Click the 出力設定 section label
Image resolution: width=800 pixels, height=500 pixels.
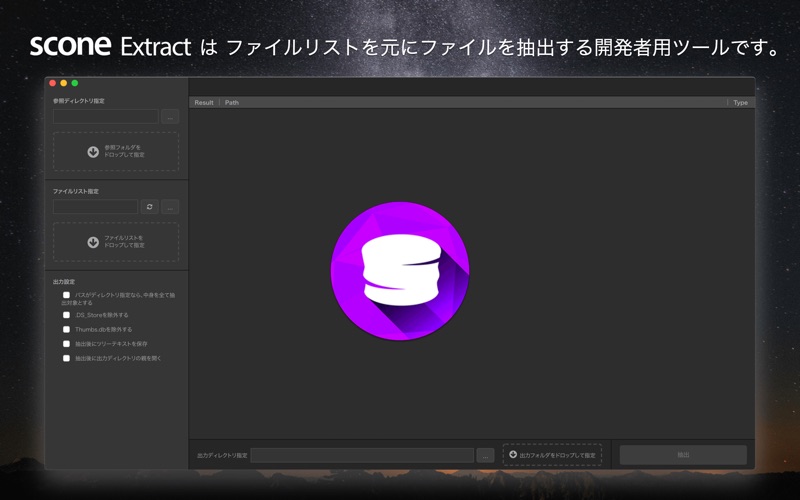coord(64,282)
